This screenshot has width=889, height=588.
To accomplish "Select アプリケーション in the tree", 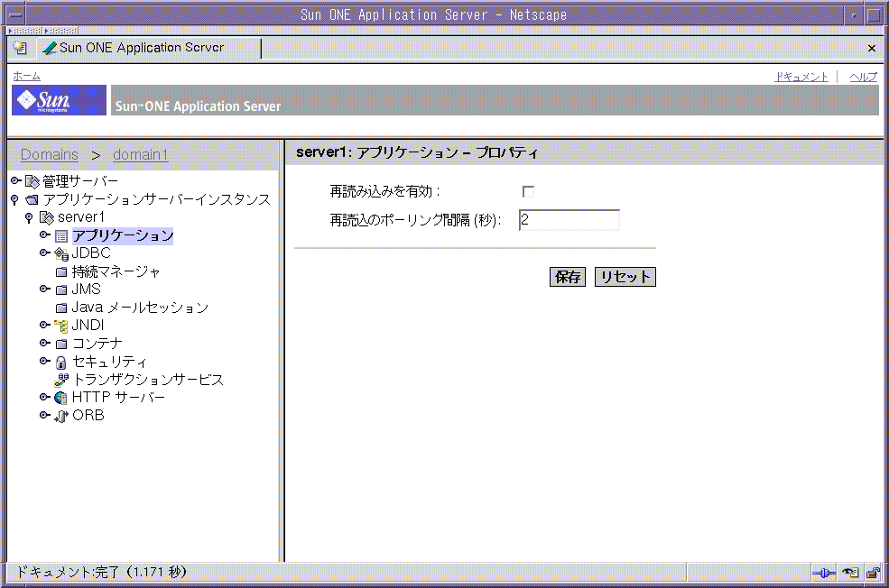I will (123, 235).
